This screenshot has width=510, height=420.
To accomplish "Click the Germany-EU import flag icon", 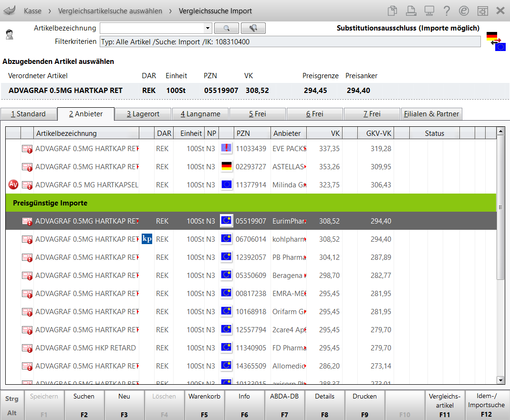I will tap(496, 41).
